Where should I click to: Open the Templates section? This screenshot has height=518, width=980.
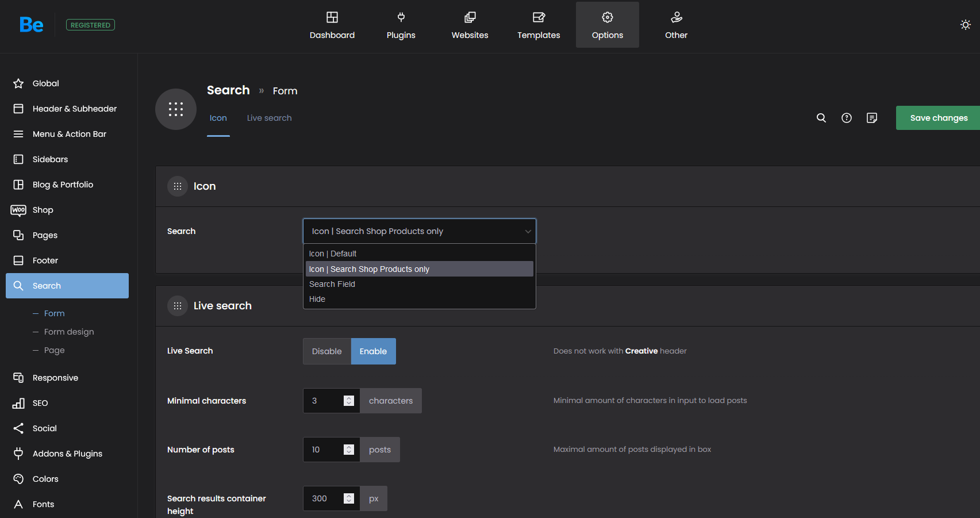coord(539,25)
